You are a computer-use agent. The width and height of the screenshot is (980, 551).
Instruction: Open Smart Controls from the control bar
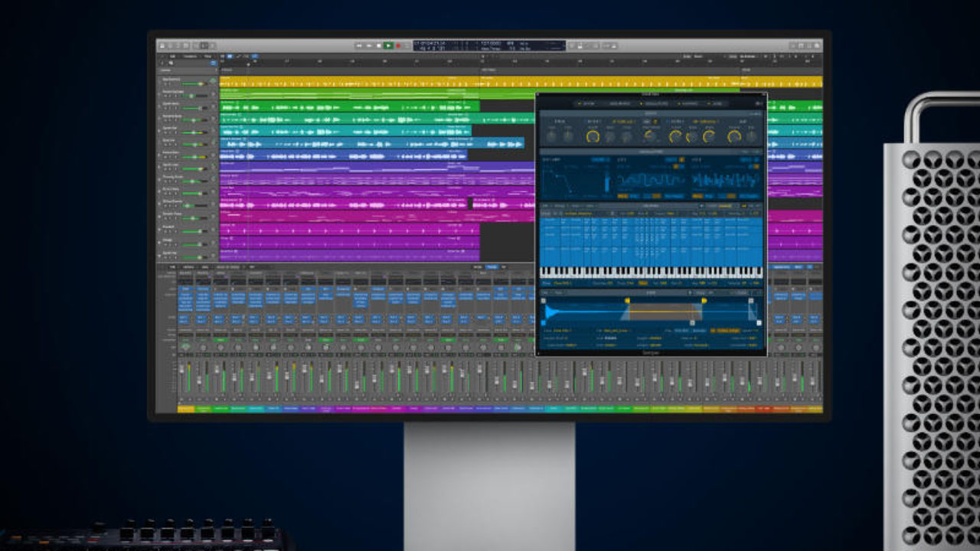(196, 46)
